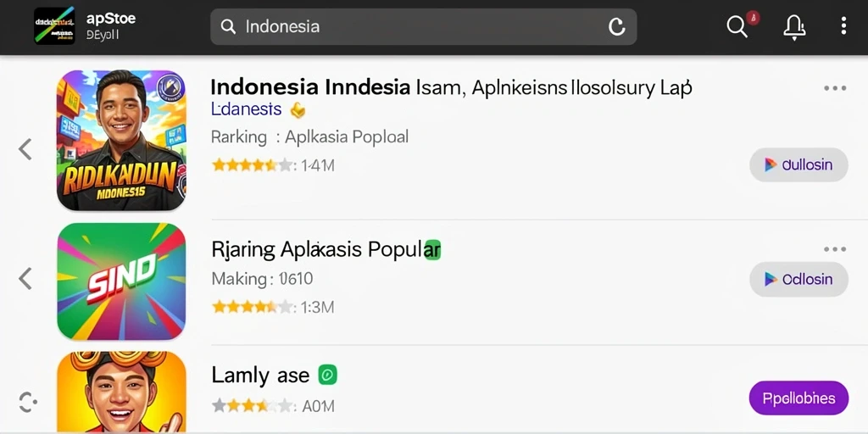
Task: Expand left chevron beside first app
Action: 25,149
